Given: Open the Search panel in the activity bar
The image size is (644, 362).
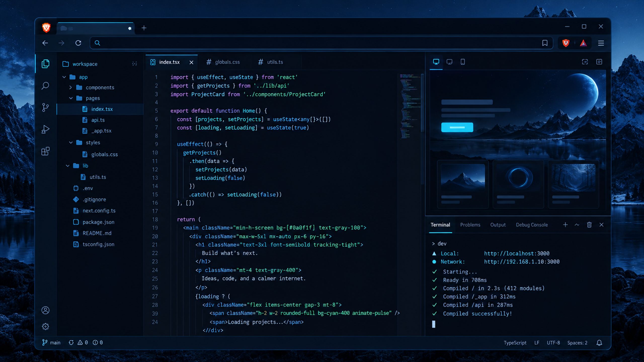Looking at the screenshot, I should 45,85.
